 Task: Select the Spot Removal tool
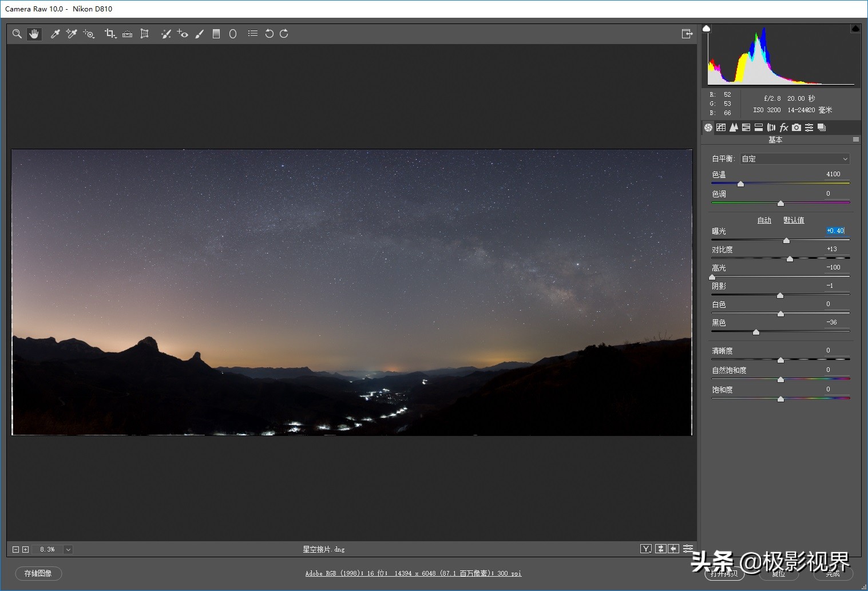[166, 34]
